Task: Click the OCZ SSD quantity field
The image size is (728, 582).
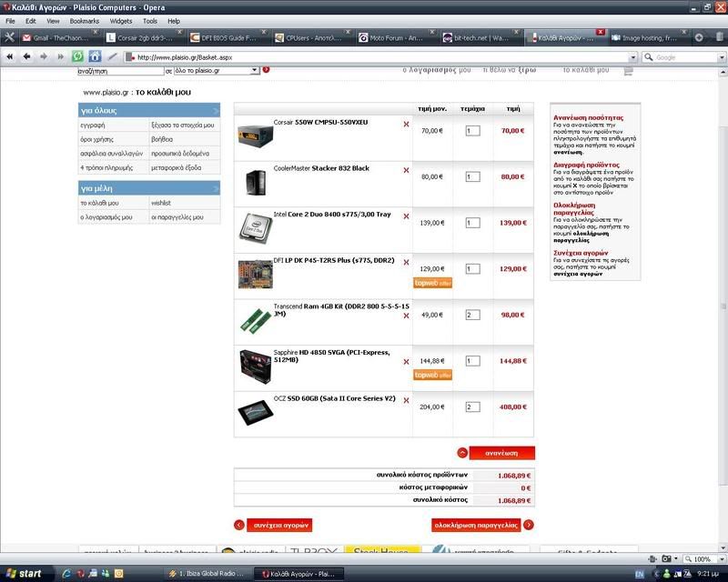Action: click(472, 407)
